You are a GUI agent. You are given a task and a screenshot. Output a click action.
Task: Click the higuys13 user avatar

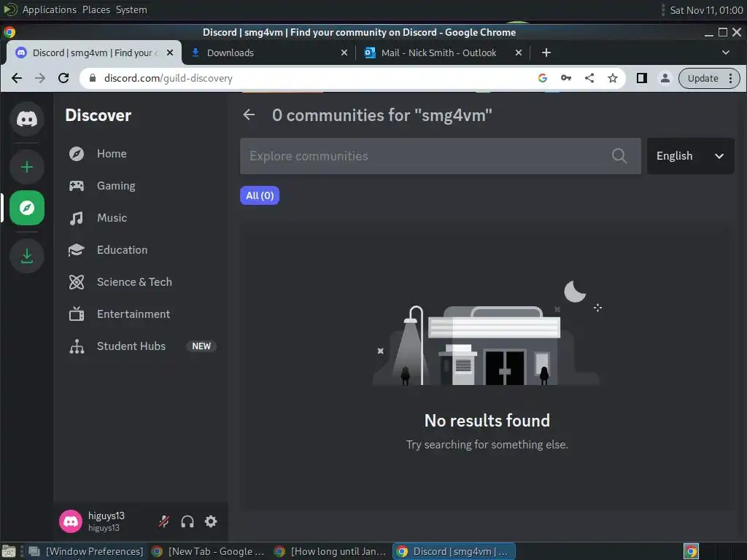[x=71, y=521]
